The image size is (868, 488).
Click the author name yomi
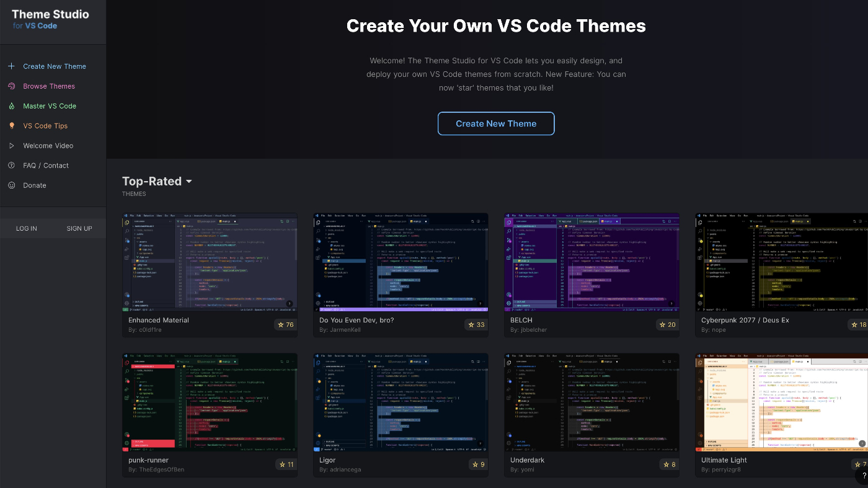point(527,470)
